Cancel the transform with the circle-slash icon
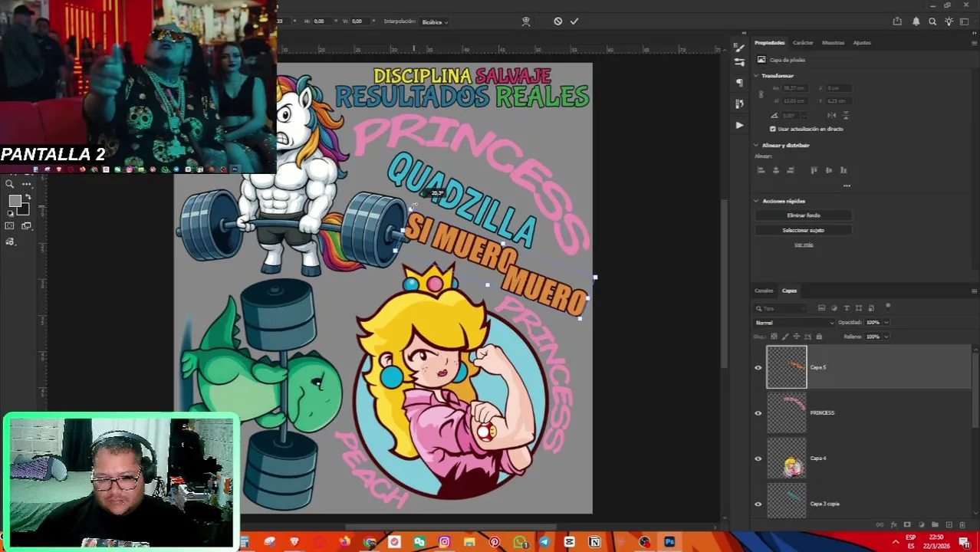Screen dimensions: 980x552 coord(557,21)
